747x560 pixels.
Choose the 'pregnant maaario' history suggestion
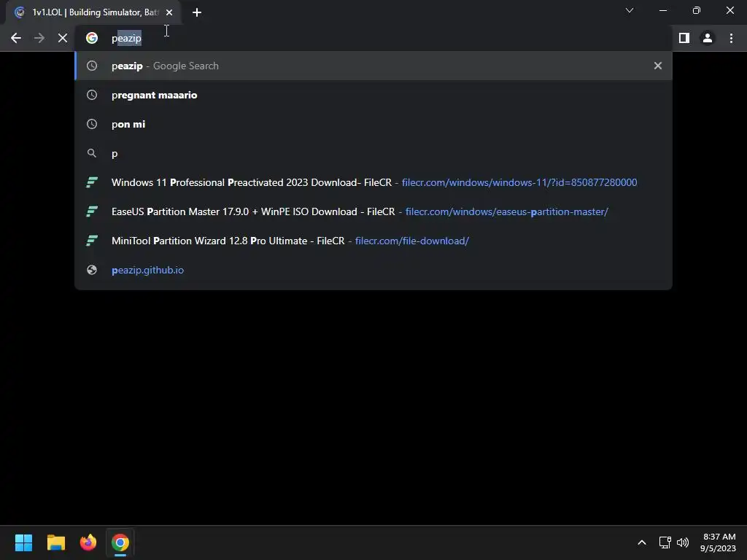(373, 95)
